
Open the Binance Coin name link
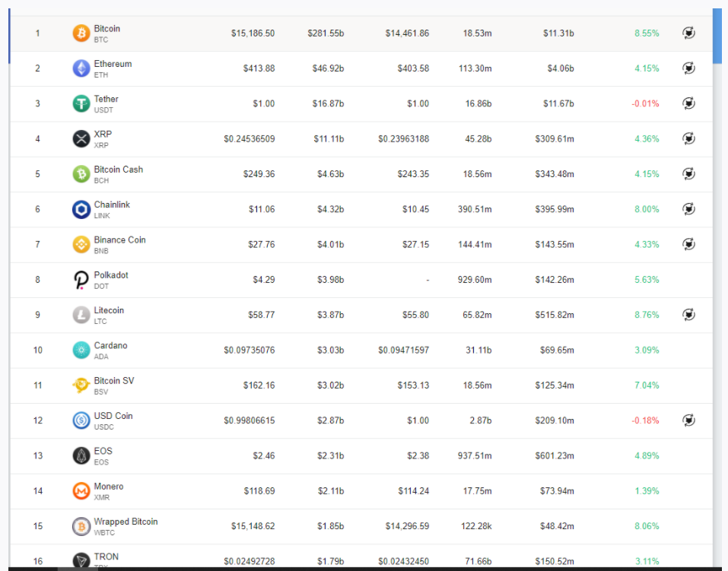point(119,240)
